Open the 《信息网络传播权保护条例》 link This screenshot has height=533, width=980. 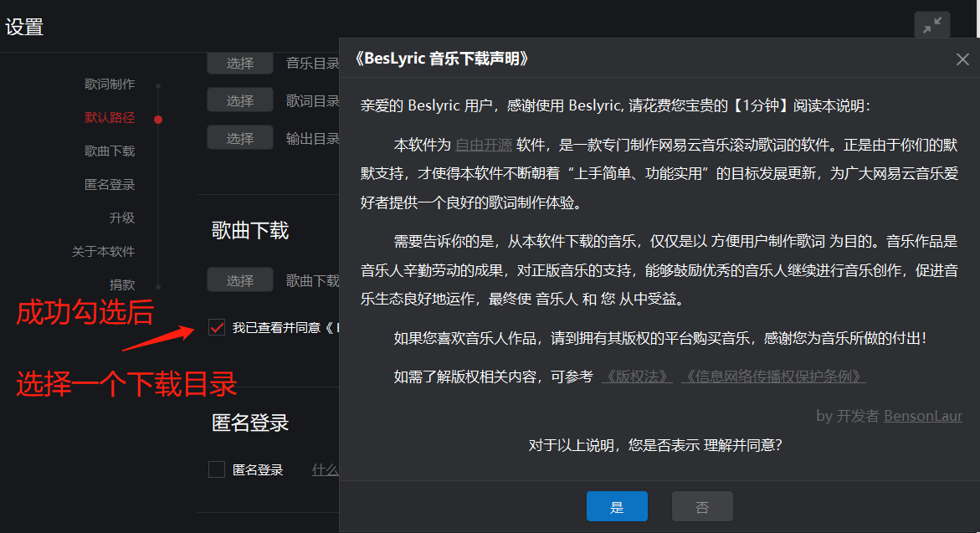(773, 377)
